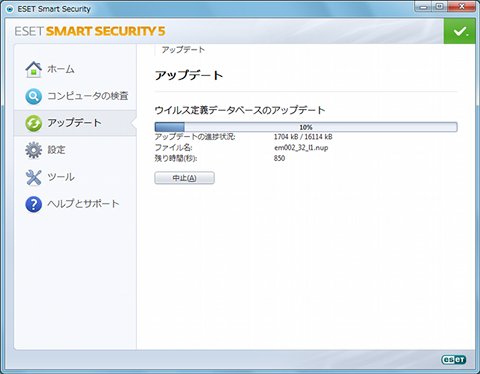Maximize the ESET Smart Security window
The image size is (480, 374).
(440, 7)
